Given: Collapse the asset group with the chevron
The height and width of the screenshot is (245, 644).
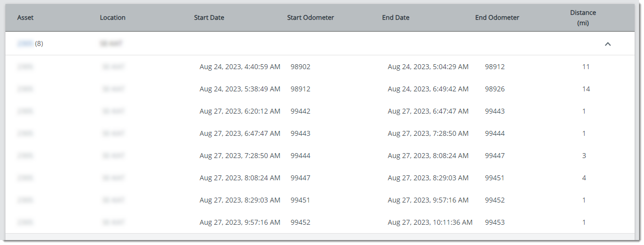Looking at the screenshot, I should coord(608,44).
